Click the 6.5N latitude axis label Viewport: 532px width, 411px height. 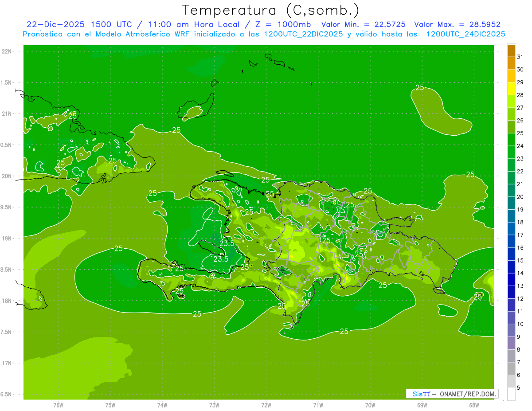(x=7, y=394)
